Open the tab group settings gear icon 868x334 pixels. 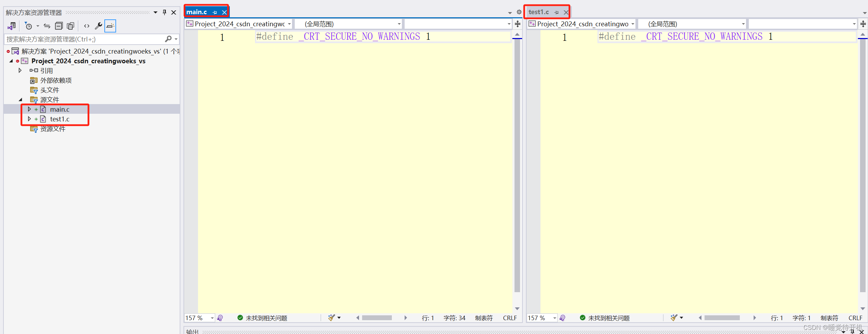click(x=519, y=12)
